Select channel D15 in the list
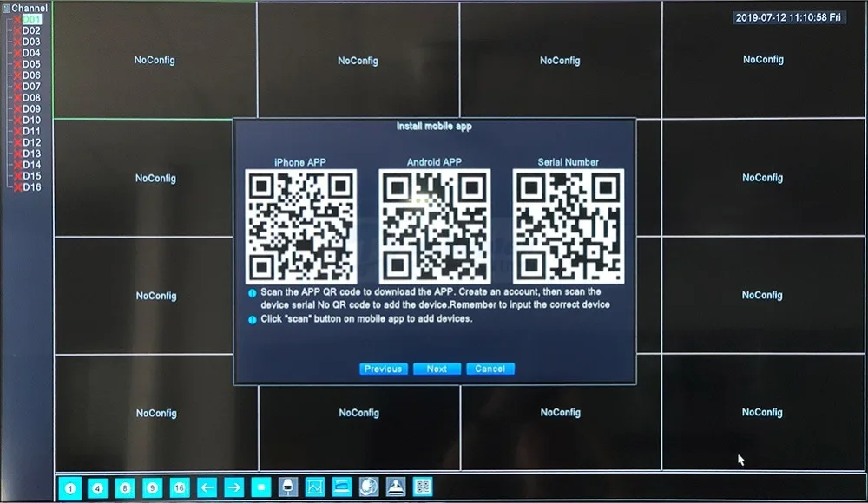This screenshot has width=868, height=503. [31, 176]
